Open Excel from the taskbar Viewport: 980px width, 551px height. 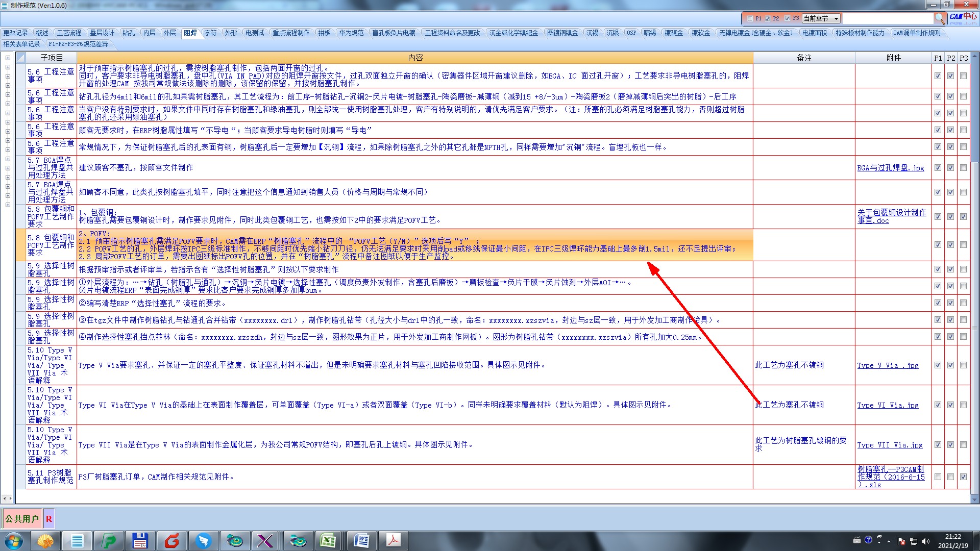328,541
